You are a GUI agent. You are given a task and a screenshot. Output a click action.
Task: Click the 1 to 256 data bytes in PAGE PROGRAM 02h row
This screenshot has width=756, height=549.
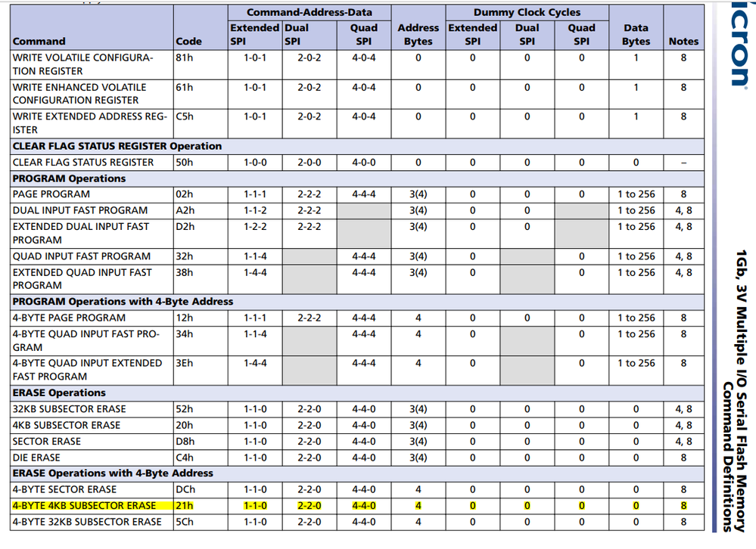636,194
